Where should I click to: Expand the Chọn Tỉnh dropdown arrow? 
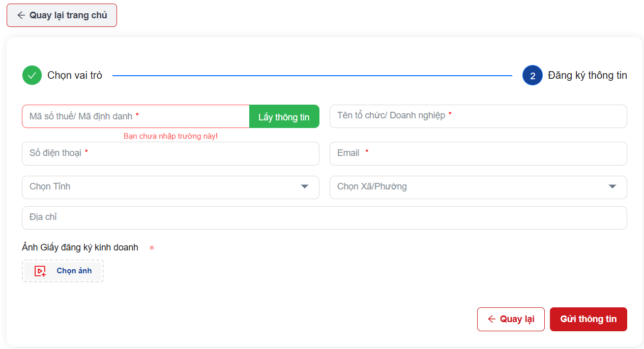point(305,187)
